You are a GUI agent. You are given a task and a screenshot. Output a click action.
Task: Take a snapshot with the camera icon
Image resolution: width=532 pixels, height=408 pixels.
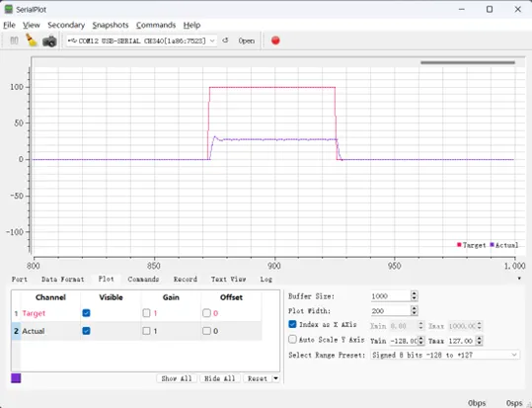[x=49, y=41]
